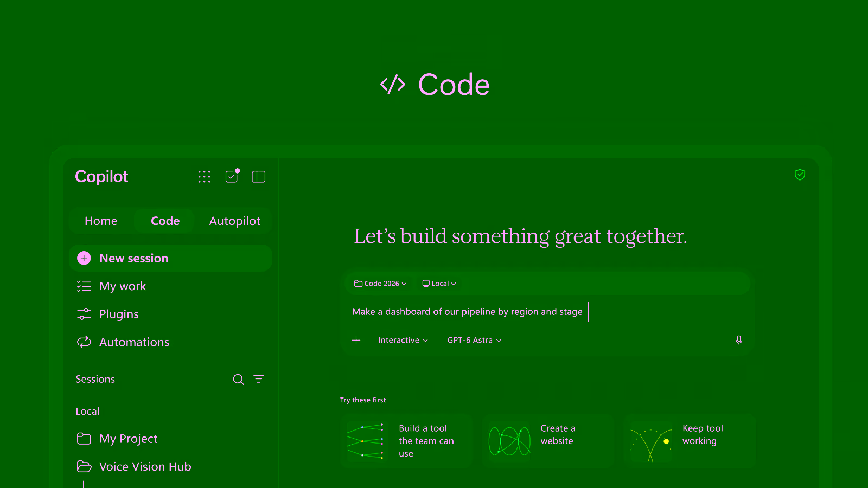The width and height of the screenshot is (868, 488).
Task: Expand the Interactive mode dropdown
Action: point(403,340)
